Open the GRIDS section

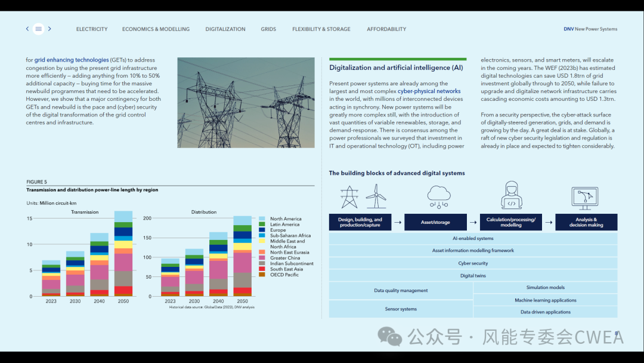click(x=268, y=29)
